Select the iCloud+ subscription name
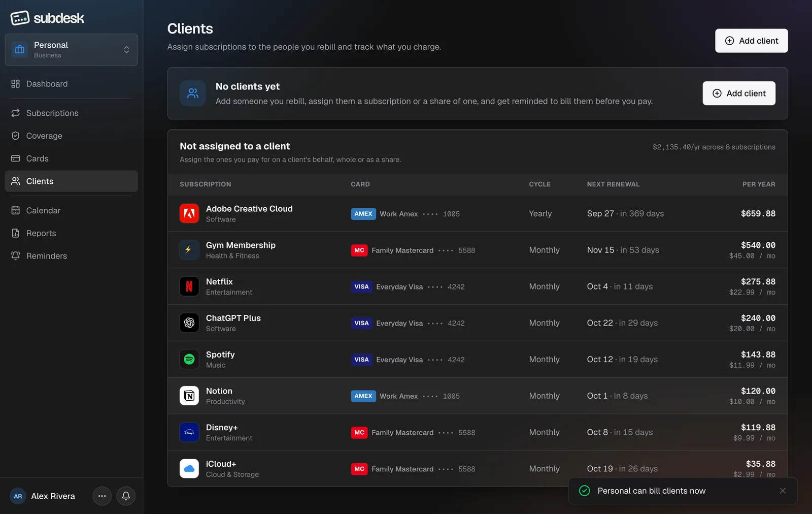The height and width of the screenshot is (514, 812). [x=221, y=464]
